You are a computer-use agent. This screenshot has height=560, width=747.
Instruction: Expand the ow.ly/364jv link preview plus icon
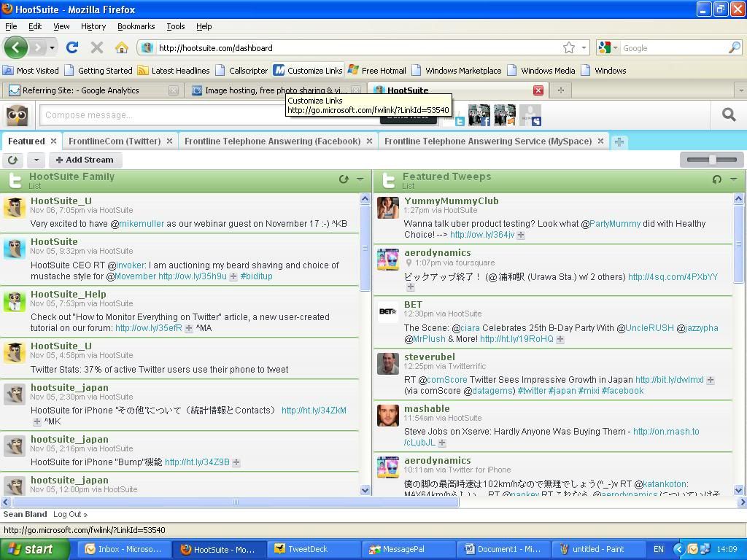click(521, 235)
